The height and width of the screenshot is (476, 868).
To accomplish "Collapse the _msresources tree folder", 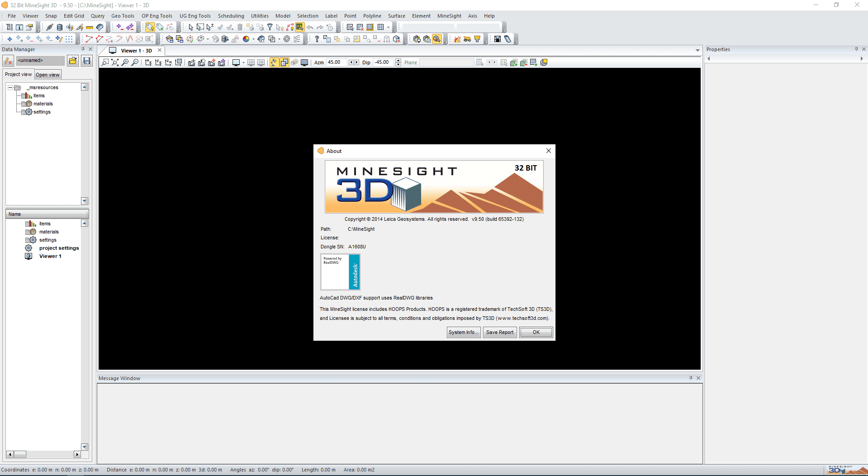I will point(10,87).
